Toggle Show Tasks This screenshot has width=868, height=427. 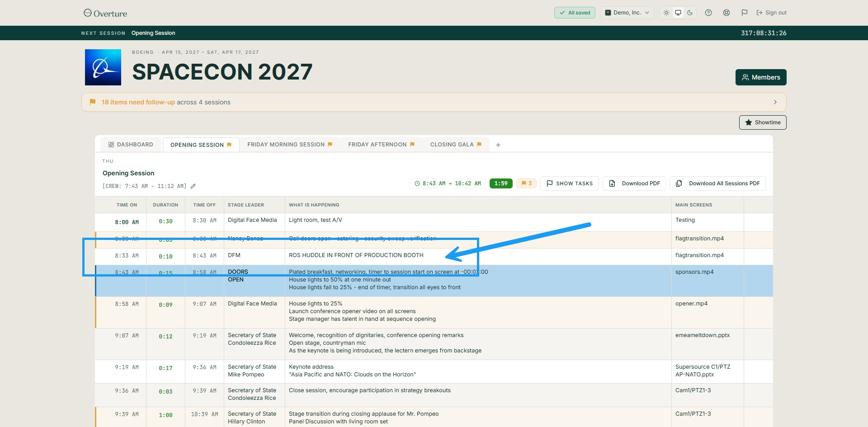pos(570,183)
